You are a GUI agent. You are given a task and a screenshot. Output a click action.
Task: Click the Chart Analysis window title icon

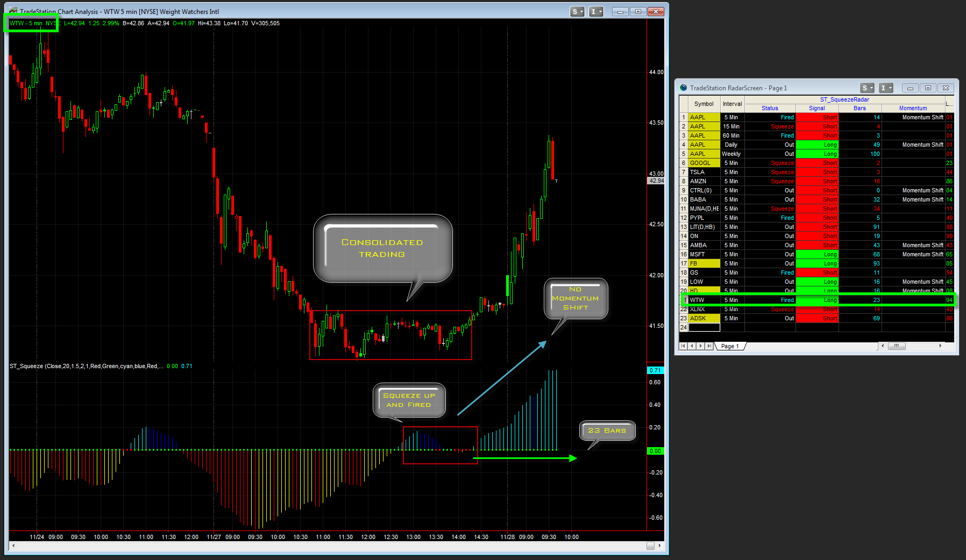13,11
